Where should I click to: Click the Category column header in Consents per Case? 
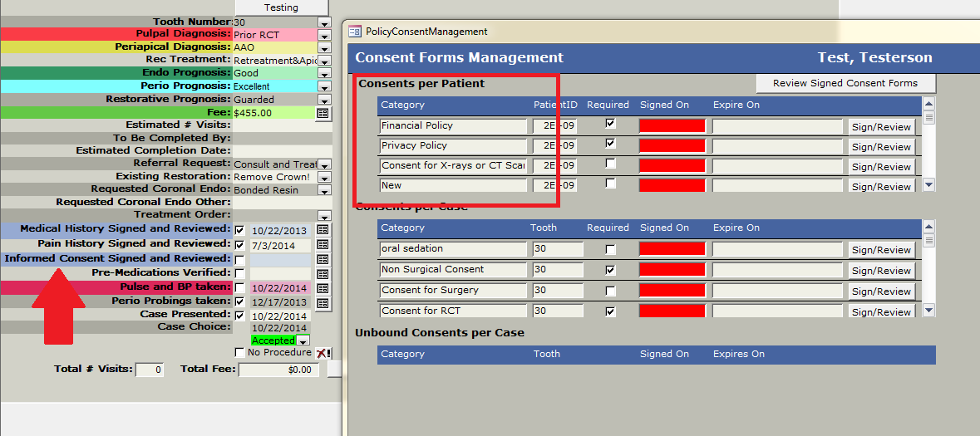point(403,228)
